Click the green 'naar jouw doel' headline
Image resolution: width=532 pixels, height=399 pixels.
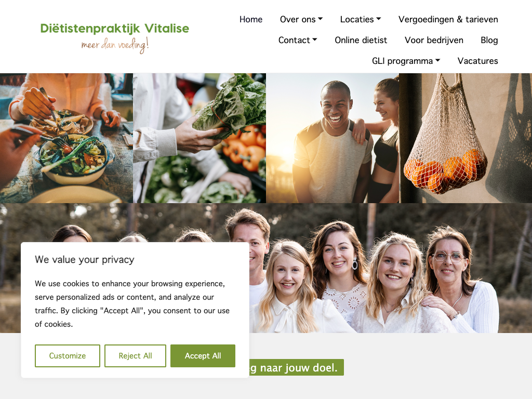pos(297,367)
